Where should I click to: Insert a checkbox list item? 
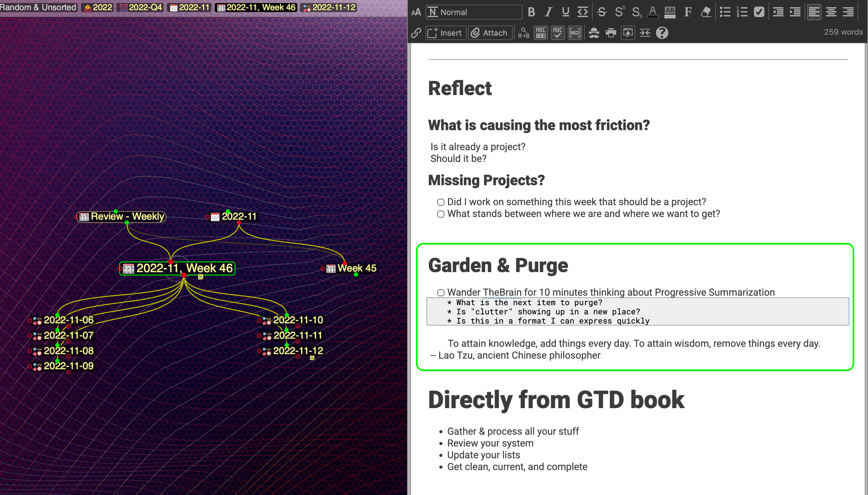tap(759, 12)
